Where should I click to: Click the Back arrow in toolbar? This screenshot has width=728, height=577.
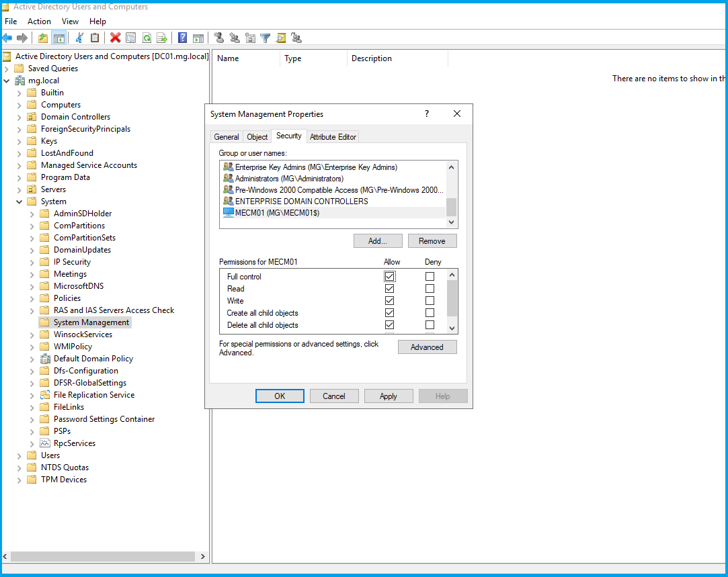click(7, 38)
